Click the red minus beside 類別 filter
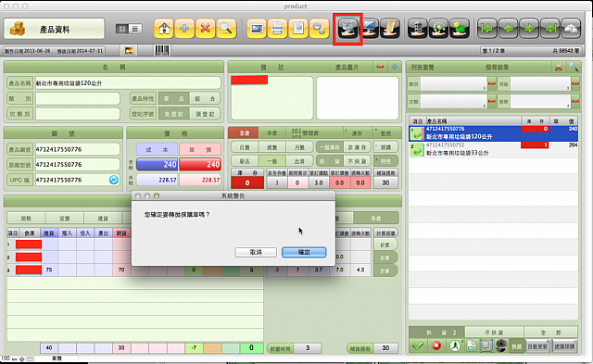593x364 pixels. [x=492, y=83]
